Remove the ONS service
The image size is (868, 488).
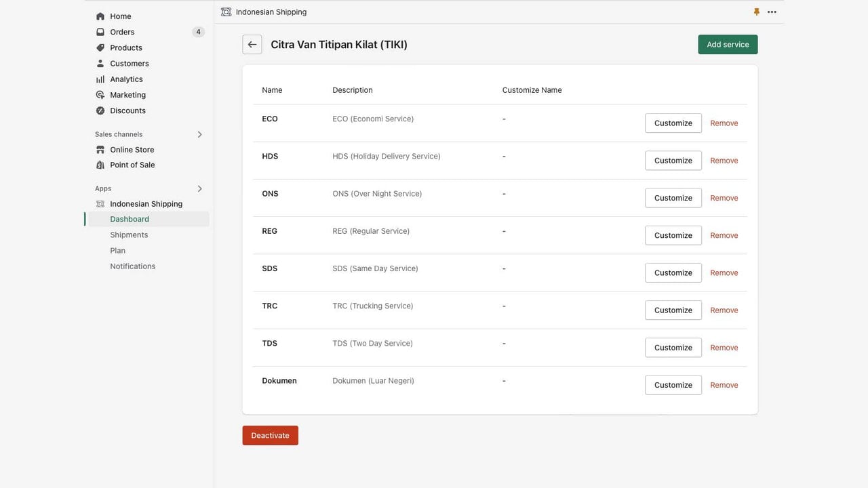[x=724, y=198]
